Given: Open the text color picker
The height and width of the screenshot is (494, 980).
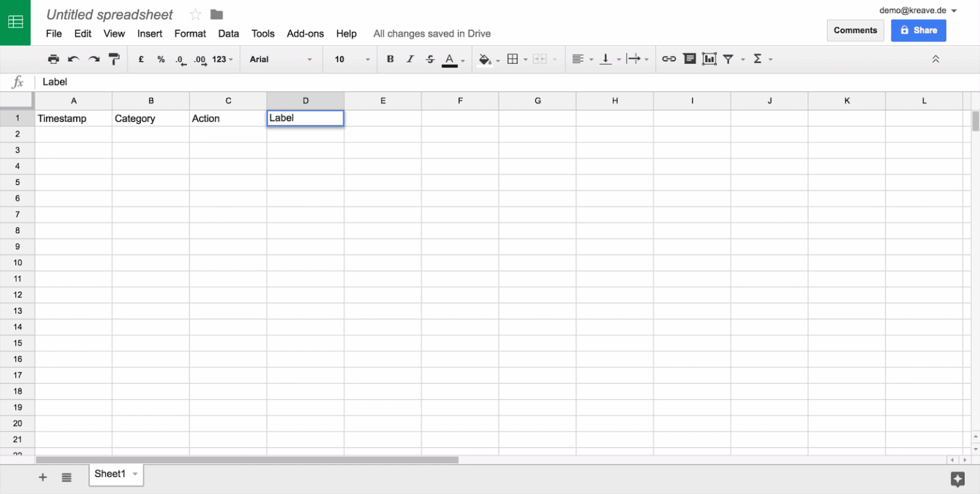Looking at the screenshot, I should pos(450,59).
